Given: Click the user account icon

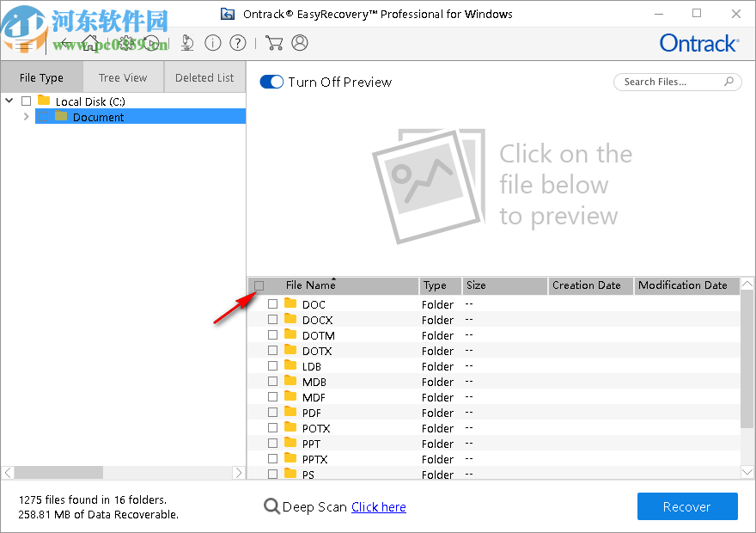Looking at the screenshot, I should tap(300, 43).
